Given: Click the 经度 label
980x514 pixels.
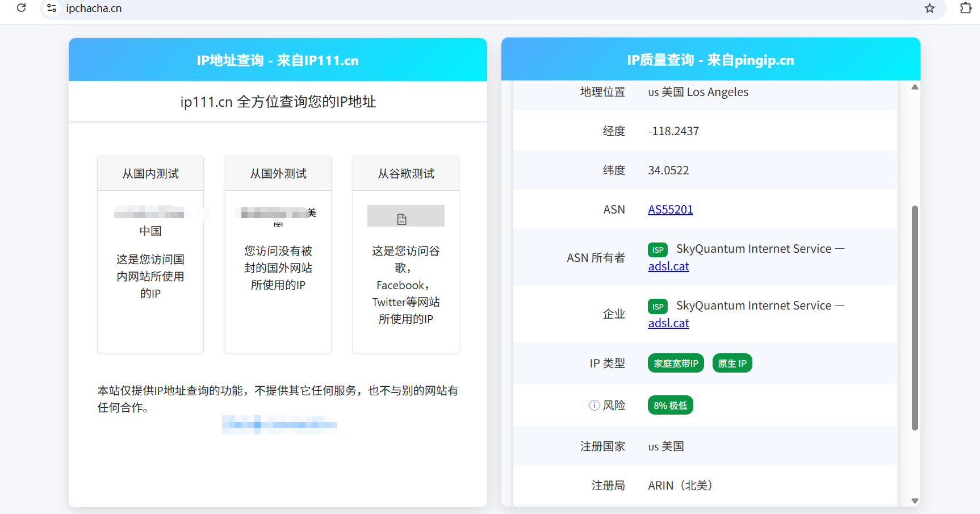Looking at the screenshot, I should click(614, 131).
